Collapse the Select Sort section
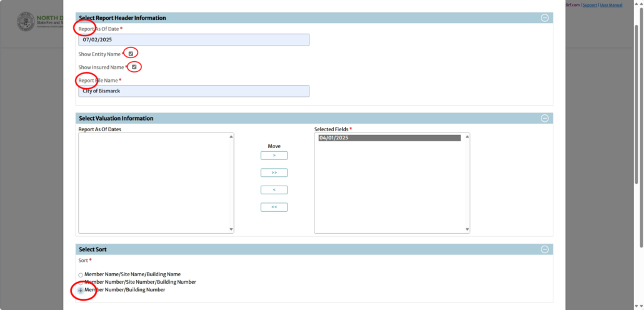Image resolution: width=644 pixels, height=310 pixels. (545, 249)
